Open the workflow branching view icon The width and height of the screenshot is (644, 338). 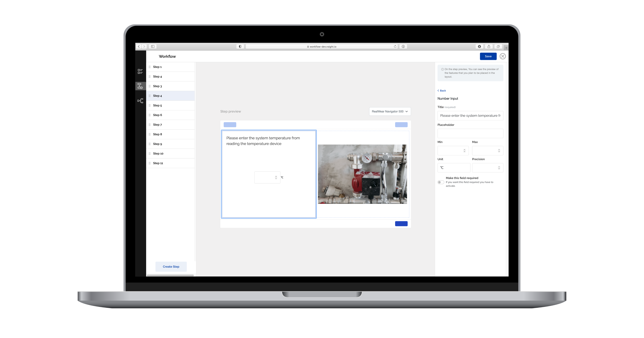click(140, 100)
